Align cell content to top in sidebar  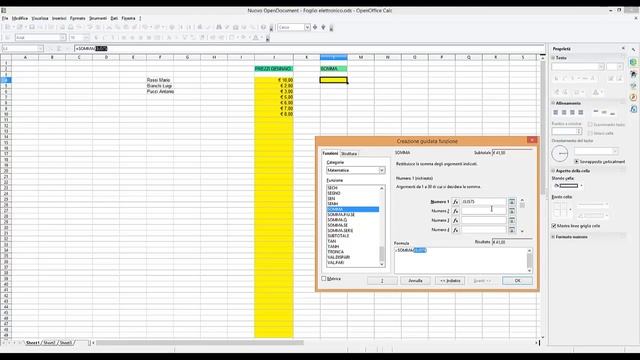(596, 112)
